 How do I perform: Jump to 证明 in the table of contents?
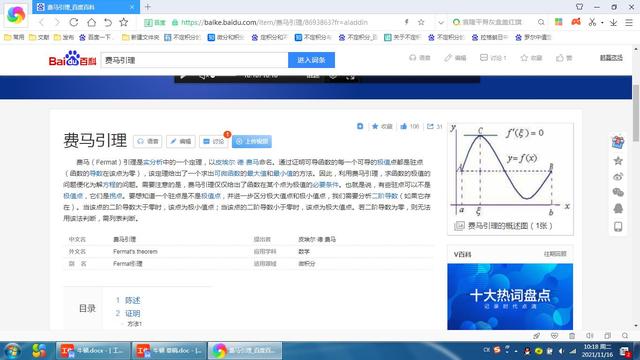click(132, 313)
